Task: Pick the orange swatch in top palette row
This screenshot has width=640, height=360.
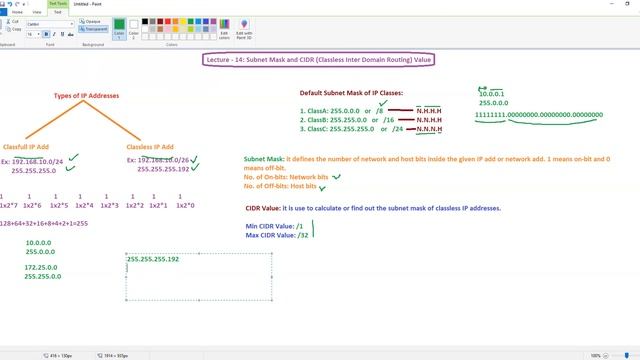Action: (176, 21)
